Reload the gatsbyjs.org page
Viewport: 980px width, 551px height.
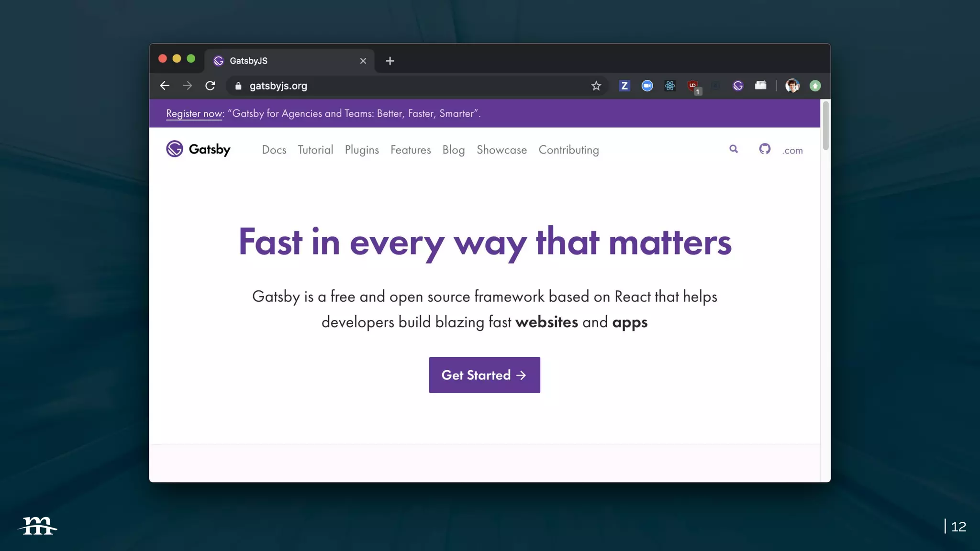pyautogui.click(x=210, y=86)
